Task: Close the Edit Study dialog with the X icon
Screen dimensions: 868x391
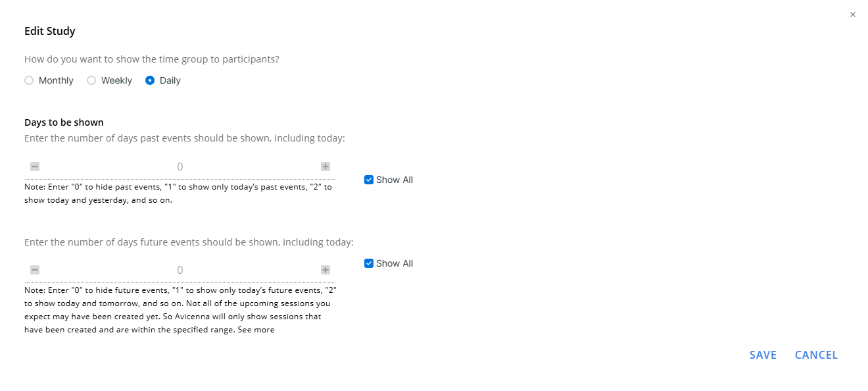Action: pyautogui.click(x=853, y=14)
